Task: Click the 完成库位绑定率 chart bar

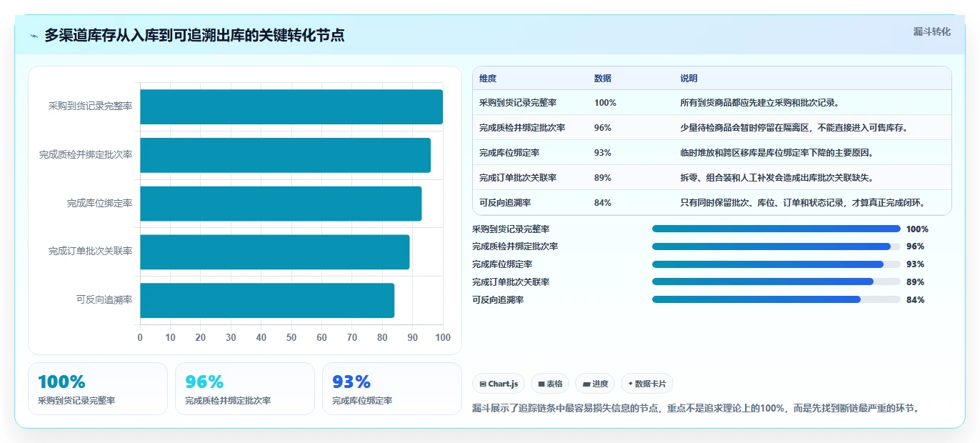Action: (x=281, y=204)
